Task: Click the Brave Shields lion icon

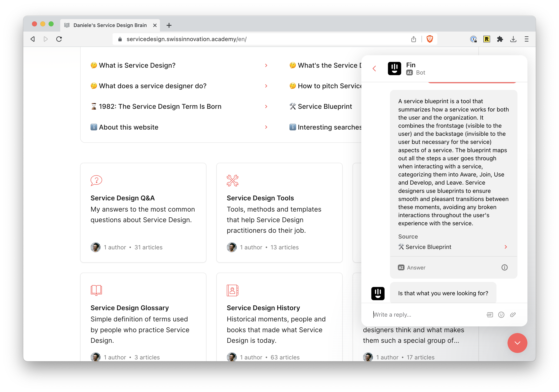Action: (x=430, y=39)
